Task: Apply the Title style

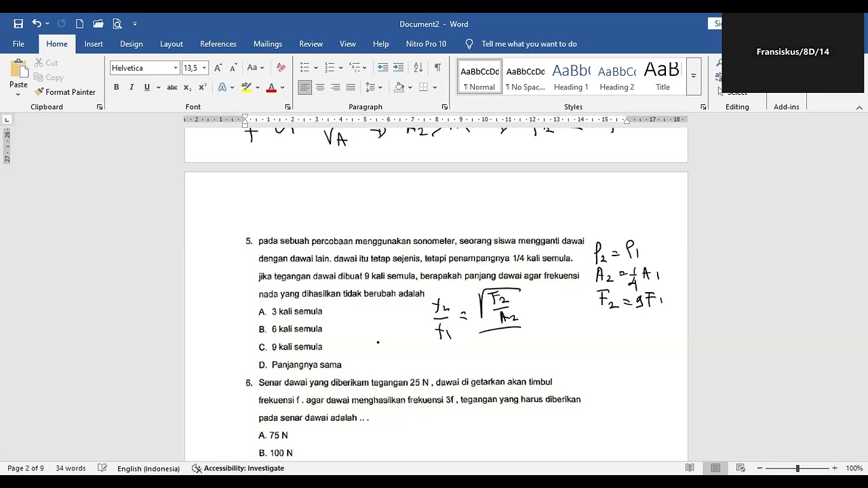Action: click(663, 76)
